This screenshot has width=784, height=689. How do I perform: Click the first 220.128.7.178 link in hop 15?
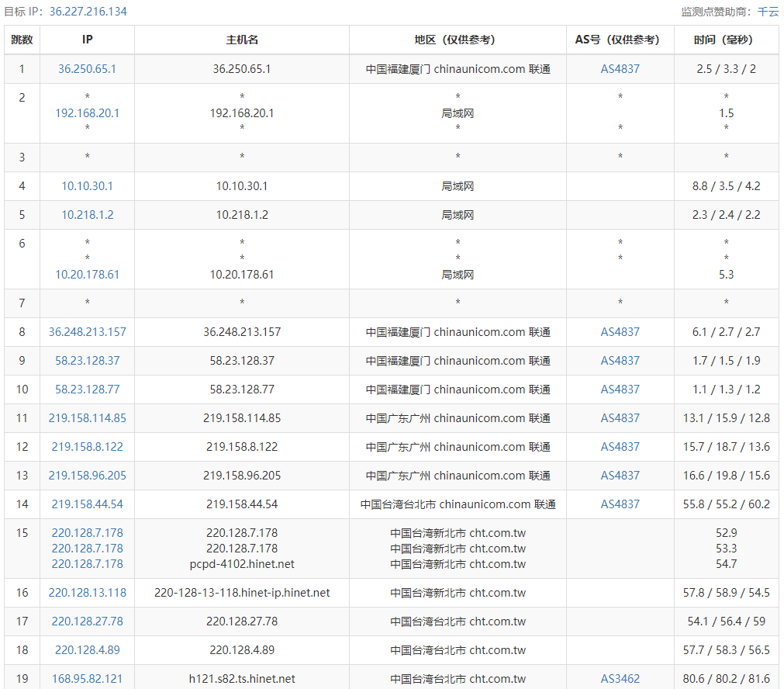pos(87,533)
